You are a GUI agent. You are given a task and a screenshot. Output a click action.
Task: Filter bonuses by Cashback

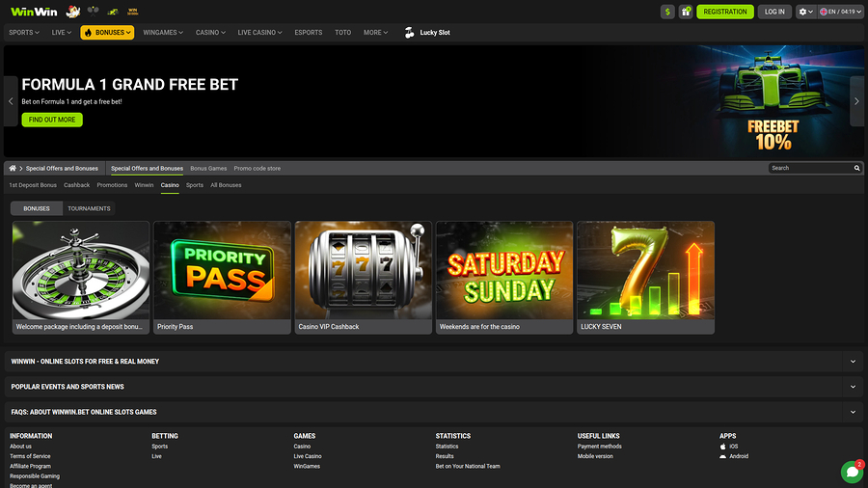76,185
